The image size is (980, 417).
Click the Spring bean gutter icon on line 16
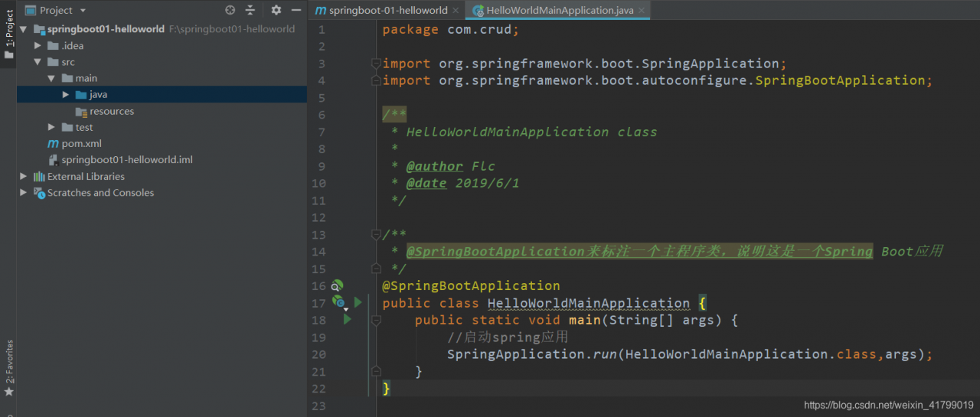[337, 285]
